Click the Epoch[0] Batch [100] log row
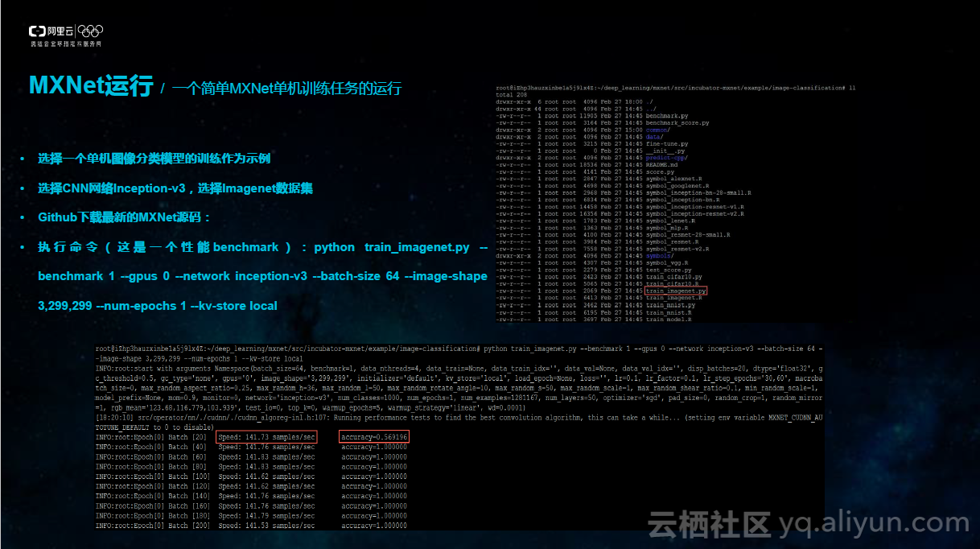Viewport: 980px width, 549px height. point(251,477)
